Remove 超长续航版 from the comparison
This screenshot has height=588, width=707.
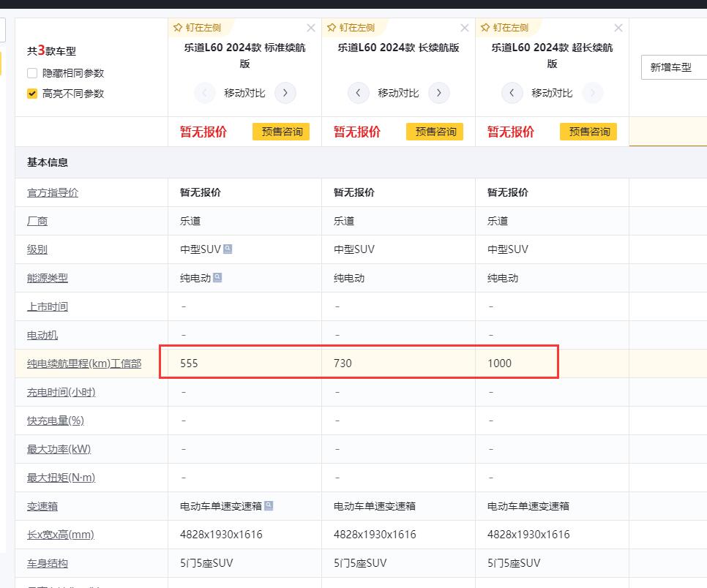click(618, 28)
